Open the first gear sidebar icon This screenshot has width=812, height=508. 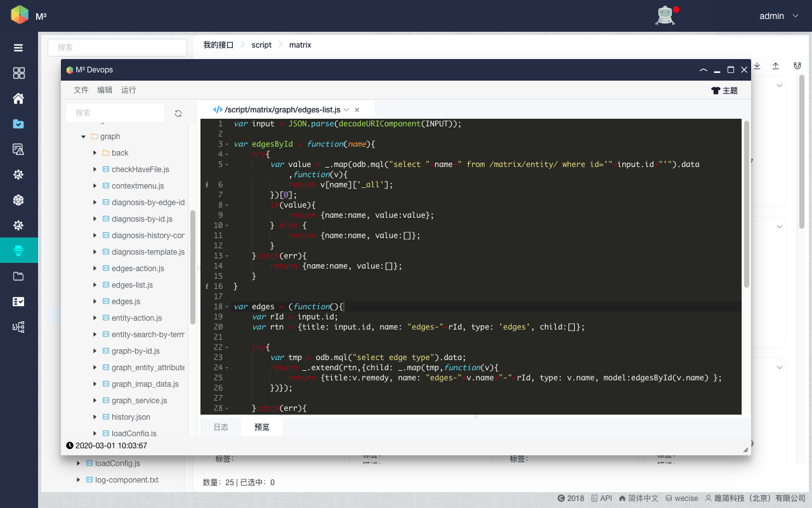[18, 175]
